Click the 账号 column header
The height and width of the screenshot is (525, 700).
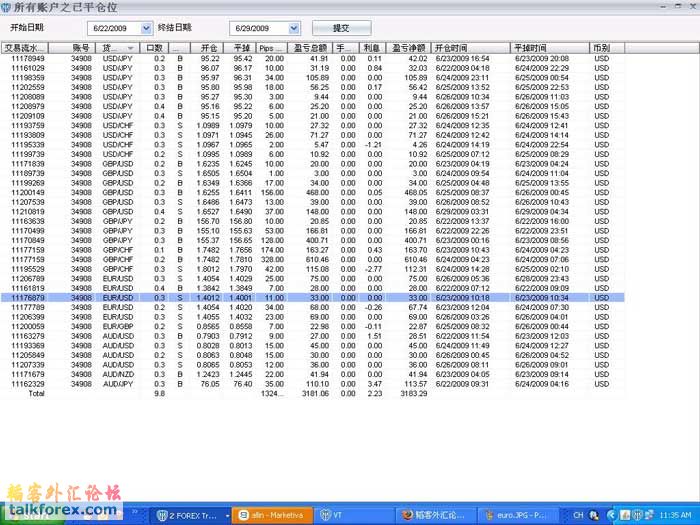[x=82, y=47]
